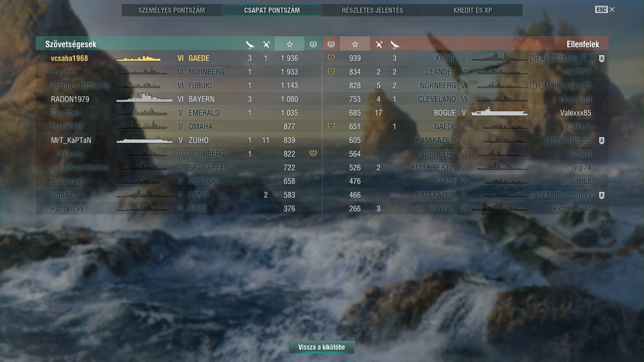Open Személyes pontszám tab
Viewport: 644px width, 362px height.
[x=172, y=10]
